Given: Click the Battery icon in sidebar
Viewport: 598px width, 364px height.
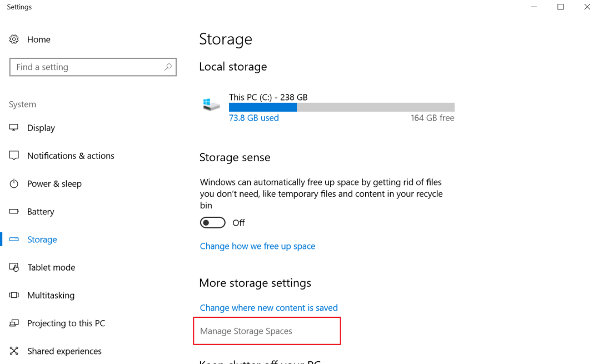Looking at the screenshot, I should (14, 212).
